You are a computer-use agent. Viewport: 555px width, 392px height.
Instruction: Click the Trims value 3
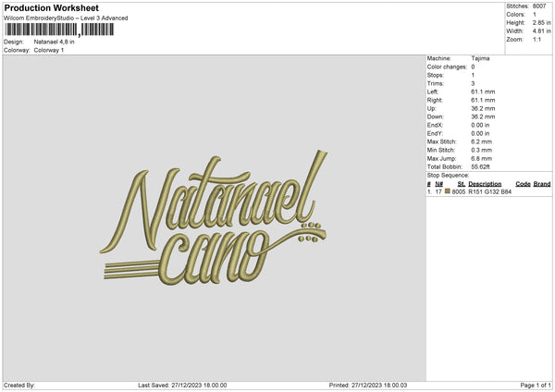473,83
